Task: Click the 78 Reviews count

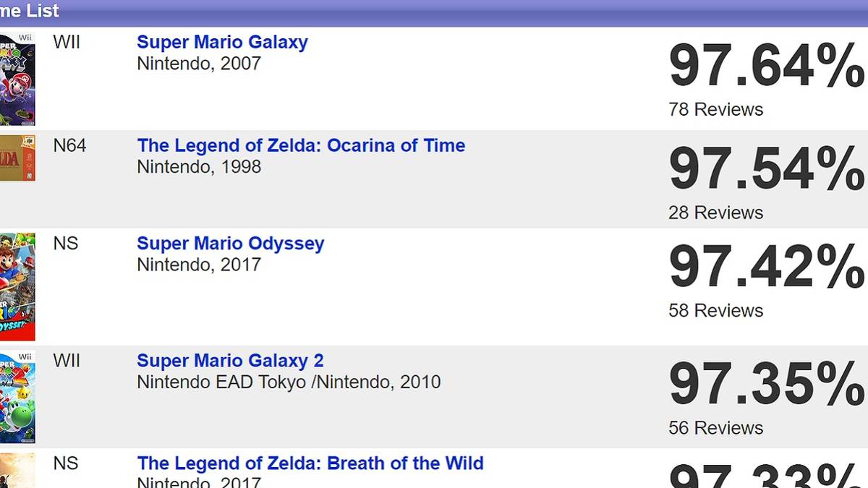Action: click(x=716, y=110)
